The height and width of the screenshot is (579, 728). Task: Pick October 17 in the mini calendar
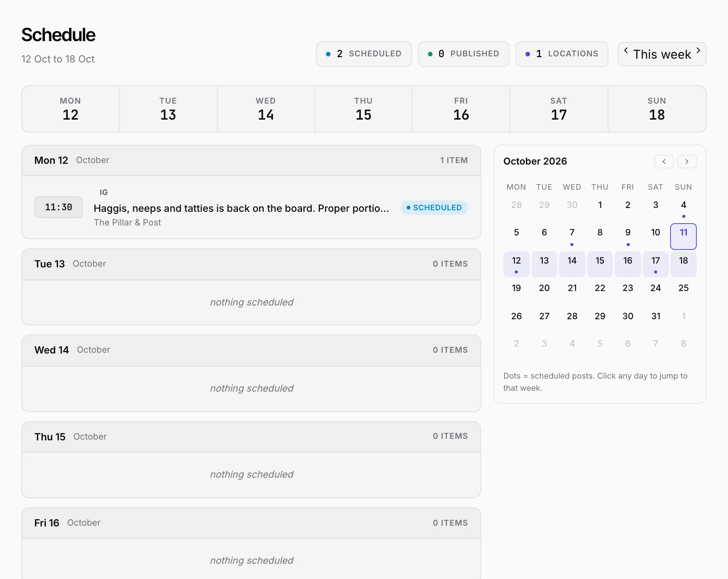656,264
